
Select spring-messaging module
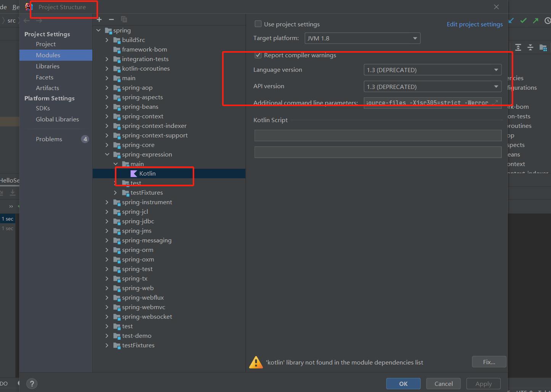147,240
